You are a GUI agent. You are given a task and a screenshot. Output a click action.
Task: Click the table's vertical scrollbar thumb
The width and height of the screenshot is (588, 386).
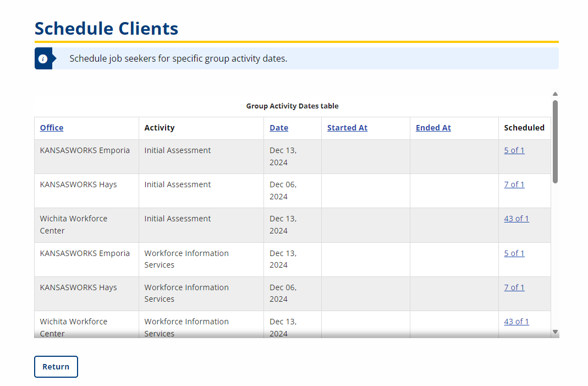(x=555, y=142)
